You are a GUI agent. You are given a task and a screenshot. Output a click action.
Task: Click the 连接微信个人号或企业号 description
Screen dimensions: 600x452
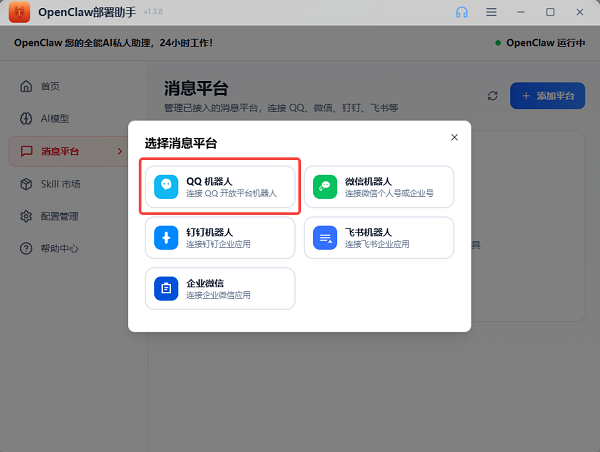click(x=389, y=193)
